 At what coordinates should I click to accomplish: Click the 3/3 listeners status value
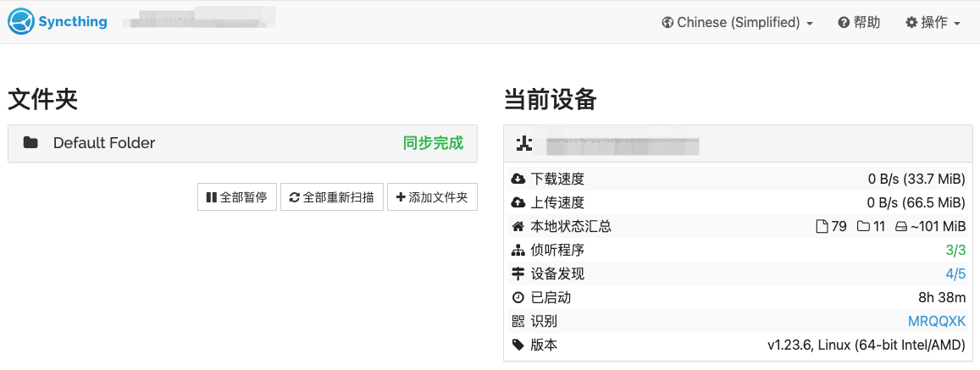click(x=955, y=250)
